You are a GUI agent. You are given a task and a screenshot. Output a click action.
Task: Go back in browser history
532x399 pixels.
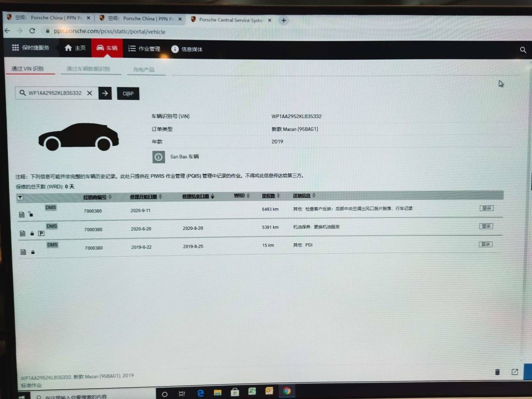click(7, 30)
